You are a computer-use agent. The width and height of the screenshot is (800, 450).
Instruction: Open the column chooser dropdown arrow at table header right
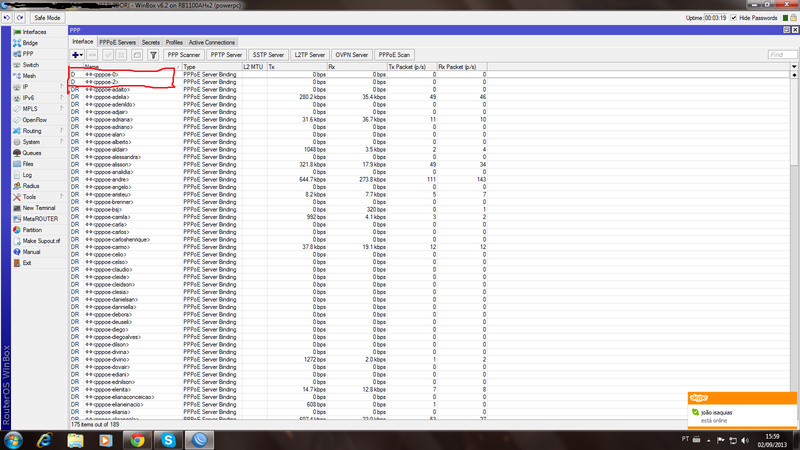tap(794, 67)
